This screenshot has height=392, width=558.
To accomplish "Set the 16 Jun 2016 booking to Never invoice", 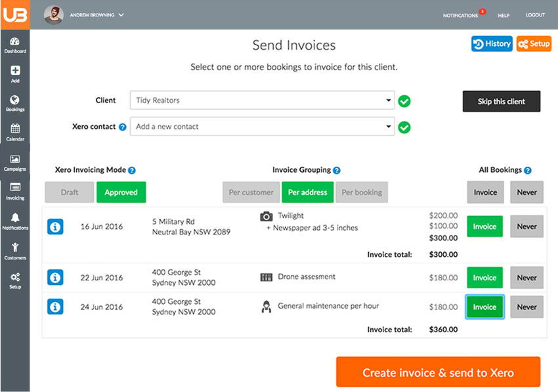I will click(526, 226).
